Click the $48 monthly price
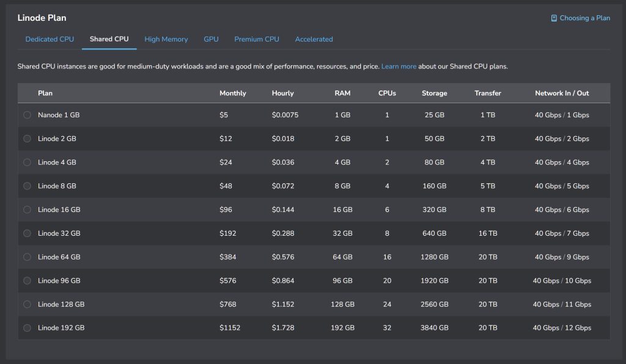The width and height of the screenshot is (626, 364). tap(226, 186)
